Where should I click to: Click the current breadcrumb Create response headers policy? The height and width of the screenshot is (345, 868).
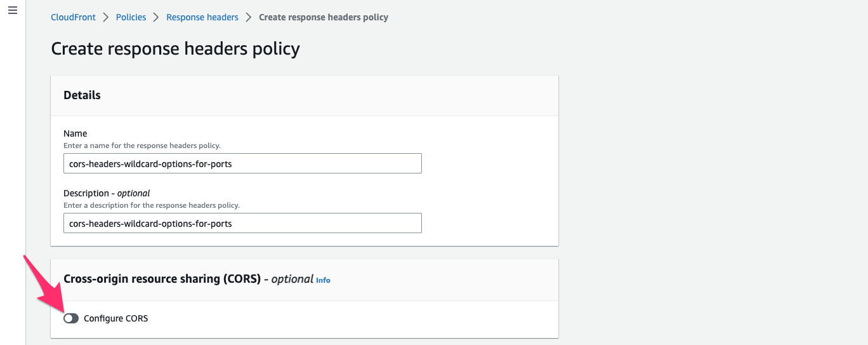tap(324, 17)
